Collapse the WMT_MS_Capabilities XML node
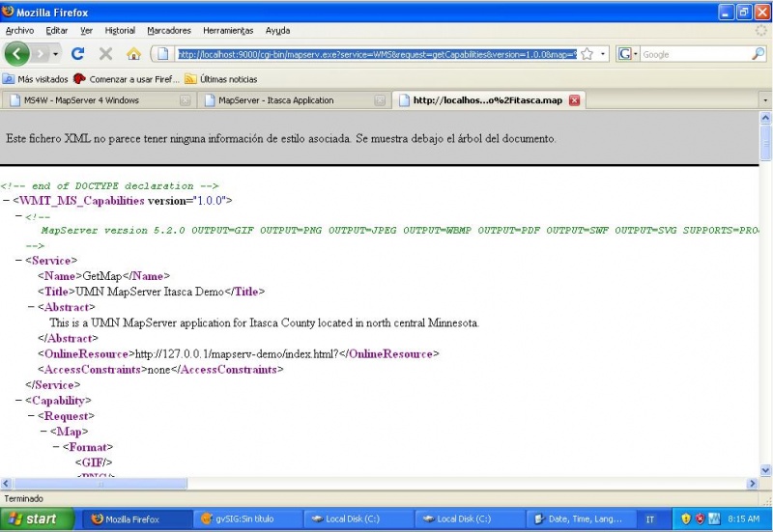 pyautogui.click(x=7, y=201)
